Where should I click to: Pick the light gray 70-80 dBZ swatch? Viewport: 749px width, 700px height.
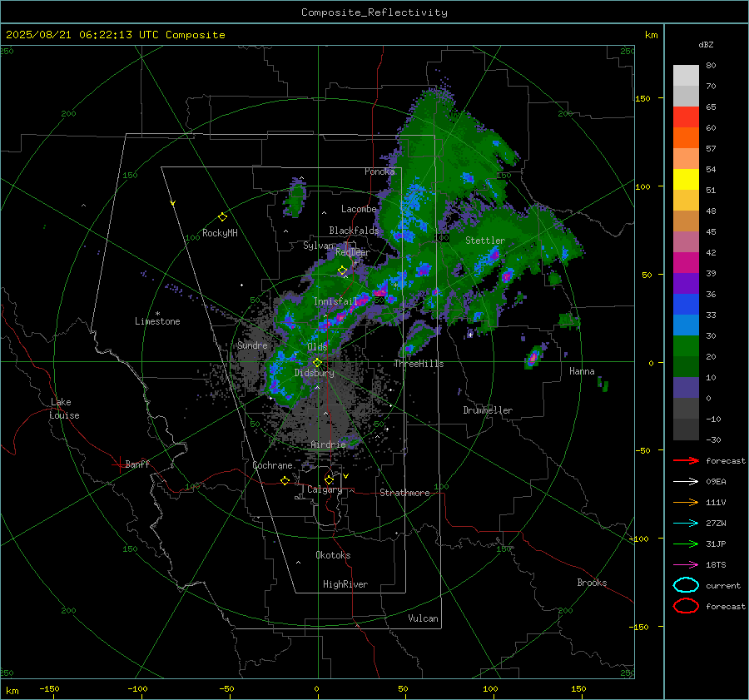686,76
